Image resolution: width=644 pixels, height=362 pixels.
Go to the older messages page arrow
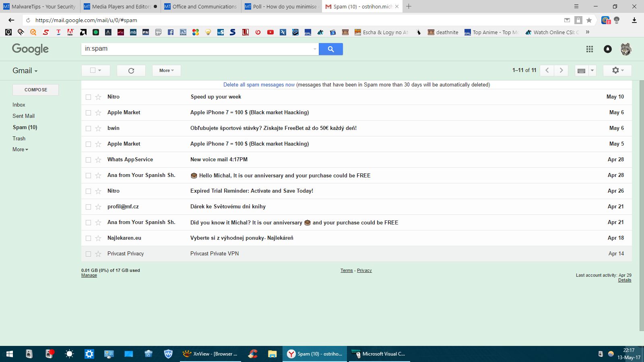(561, 70)
